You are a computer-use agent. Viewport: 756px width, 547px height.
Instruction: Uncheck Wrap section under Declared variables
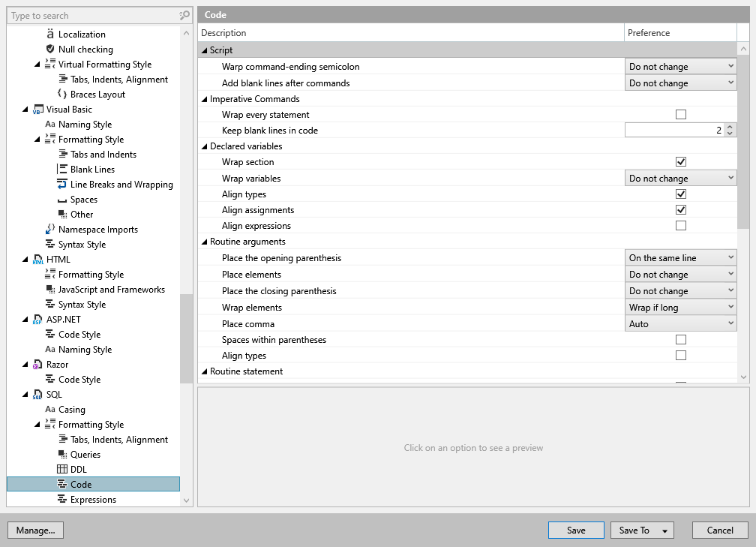point(681,161)
